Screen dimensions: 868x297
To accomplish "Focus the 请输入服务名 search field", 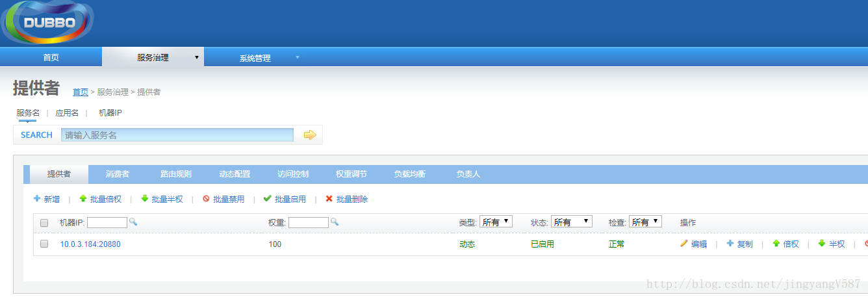I will [x=177, y=135].
